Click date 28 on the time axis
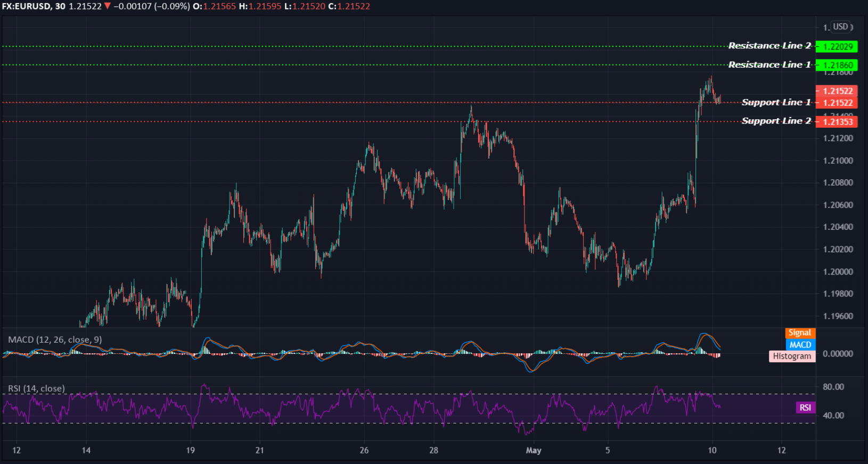This screenshot has width=868, height=464. (x=434, y=451)
